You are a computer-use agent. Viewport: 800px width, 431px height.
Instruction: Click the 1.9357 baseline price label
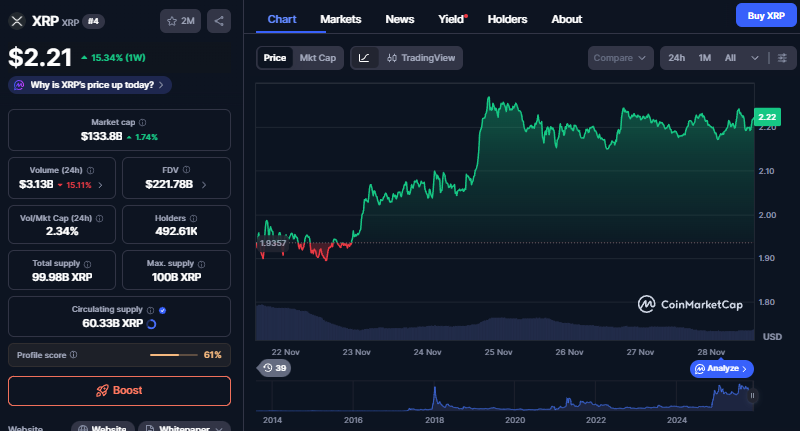(272, 243)
